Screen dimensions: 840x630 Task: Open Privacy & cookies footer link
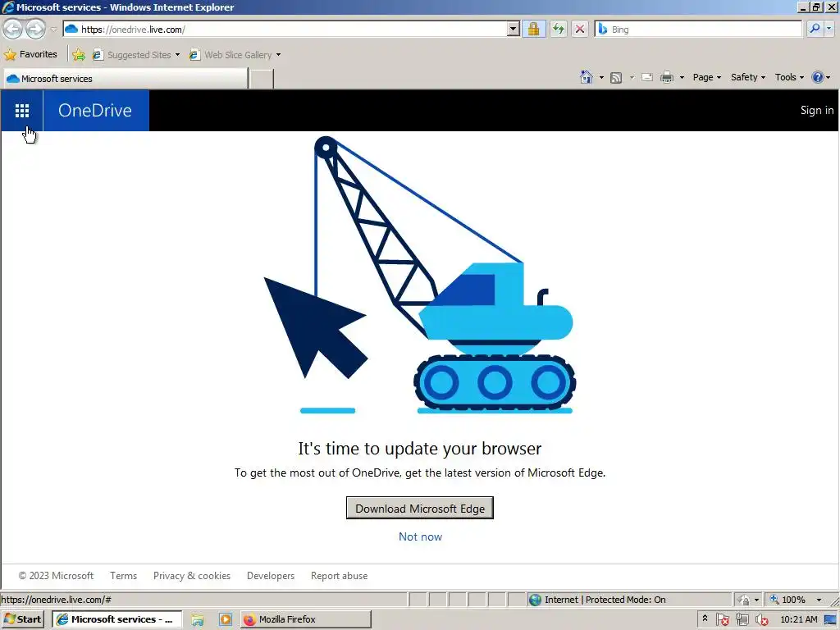click(192, 576)
